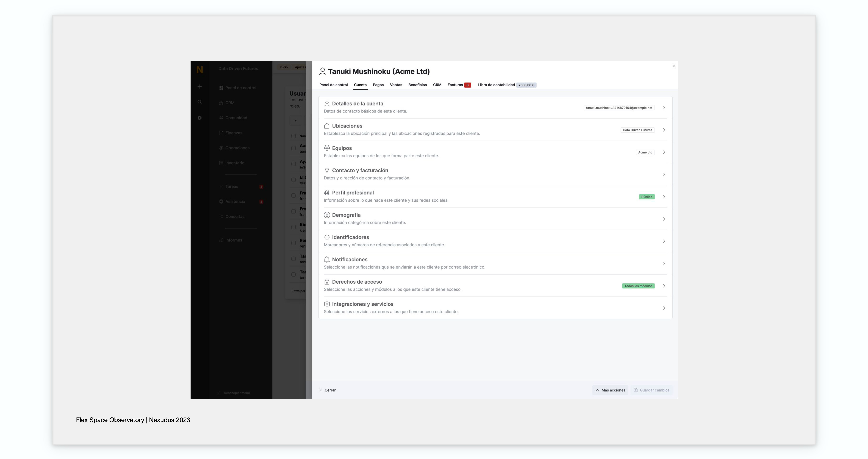Image resolution: width=868 pixels, height=459 pixels.
Task: Open the Beneficios tab
Action: [417, 85]
